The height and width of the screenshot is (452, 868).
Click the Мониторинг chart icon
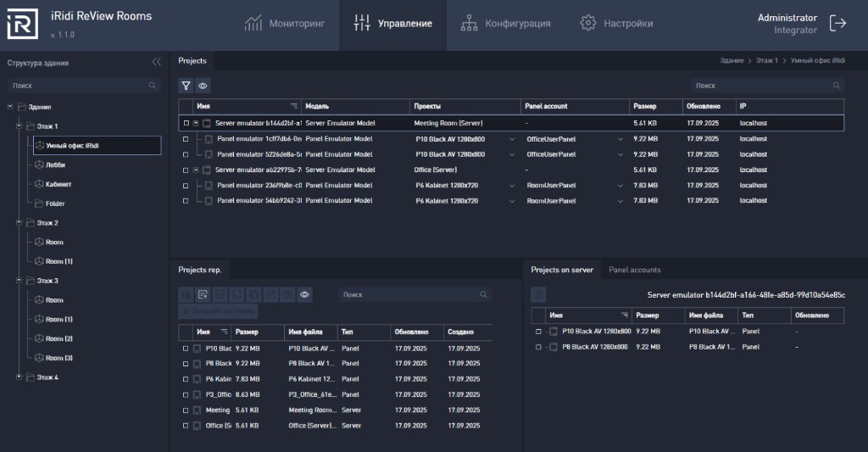coord(253,23)
